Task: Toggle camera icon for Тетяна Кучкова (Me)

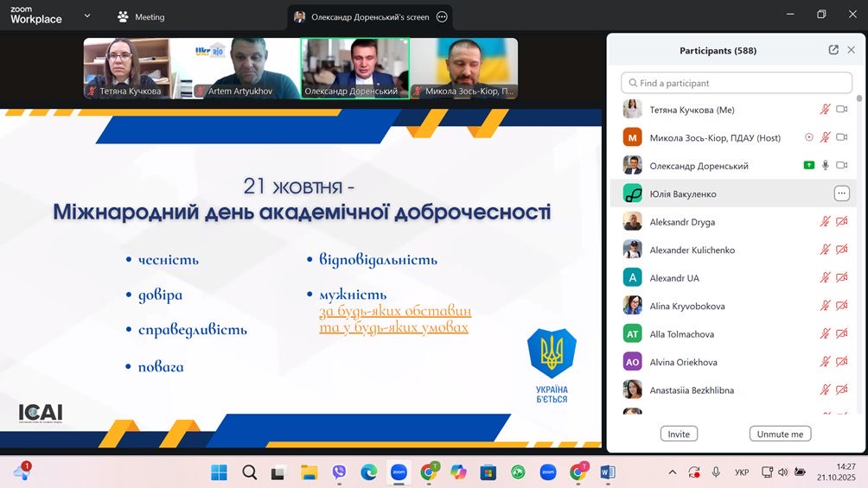Action: point(841,110)
